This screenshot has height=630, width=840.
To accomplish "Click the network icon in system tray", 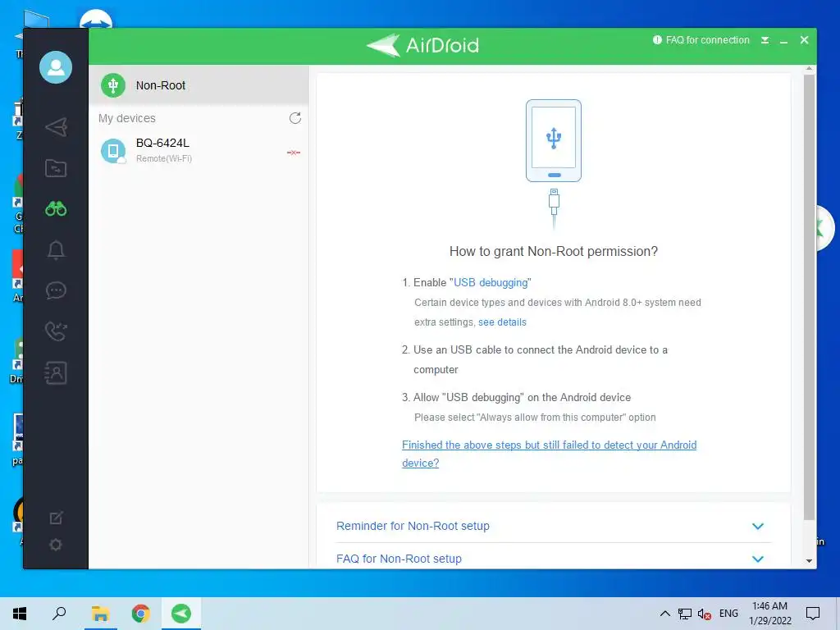I will [685, 614].
